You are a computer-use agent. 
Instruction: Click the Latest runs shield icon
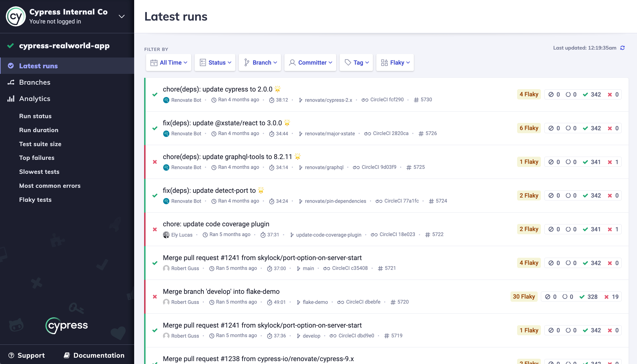[11, 66]
